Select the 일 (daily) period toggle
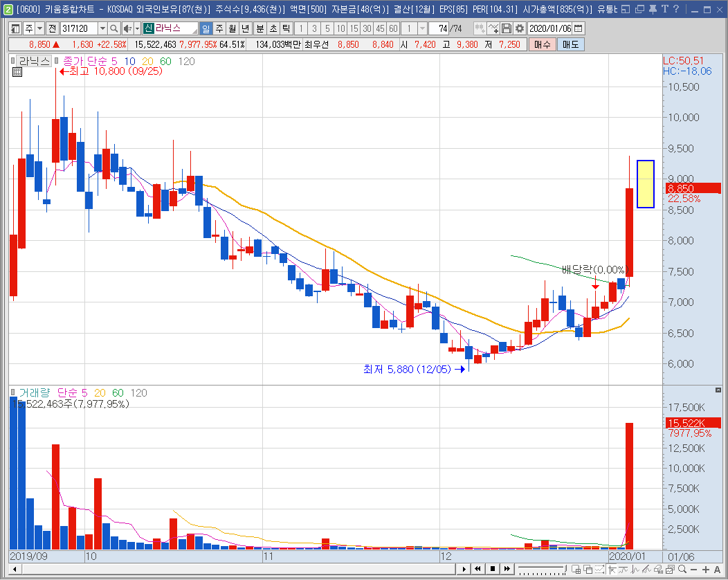 pos(206,29)
